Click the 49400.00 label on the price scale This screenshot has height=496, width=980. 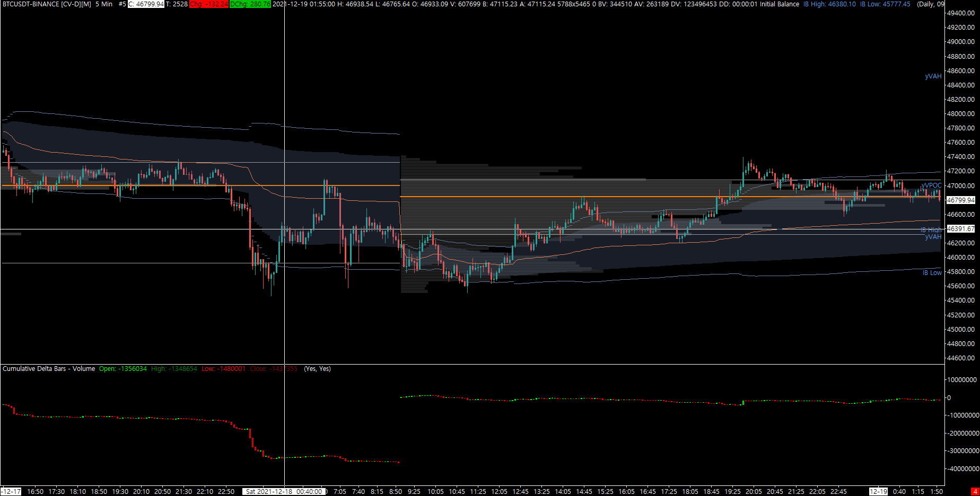click(961, 13)
